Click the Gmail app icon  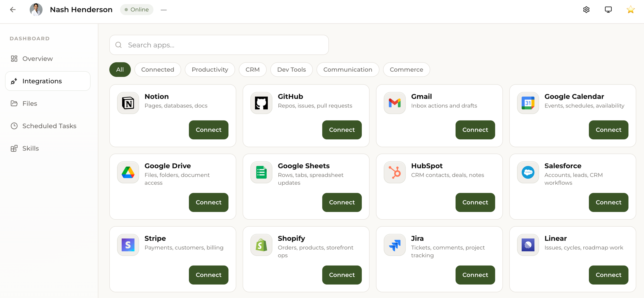(x=395, y=103)
